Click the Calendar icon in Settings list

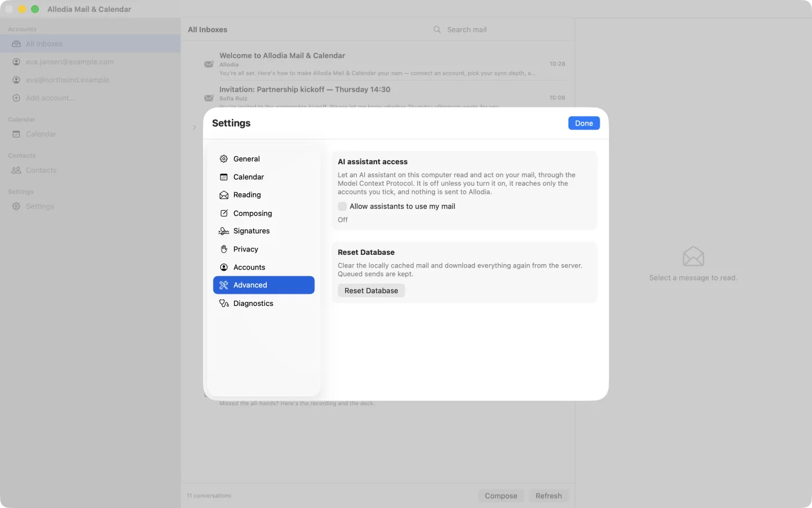coord(224,177)
